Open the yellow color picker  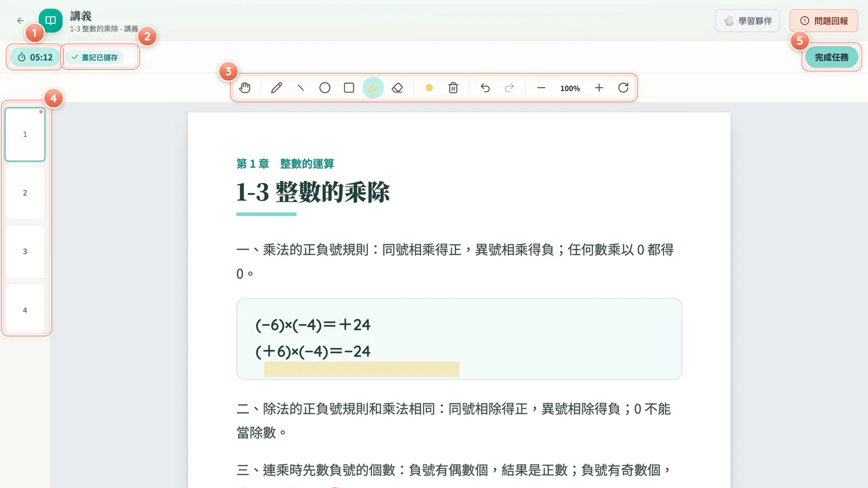(429, 88)
